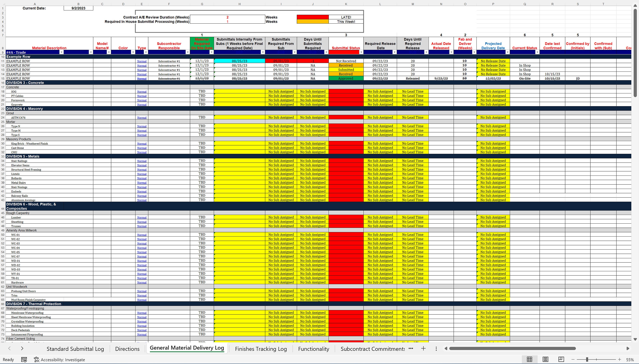The width and height of the screenshot is (639, 364).
Task: Open Submittal Status filter dropdown
Action: tap(361, 52)
